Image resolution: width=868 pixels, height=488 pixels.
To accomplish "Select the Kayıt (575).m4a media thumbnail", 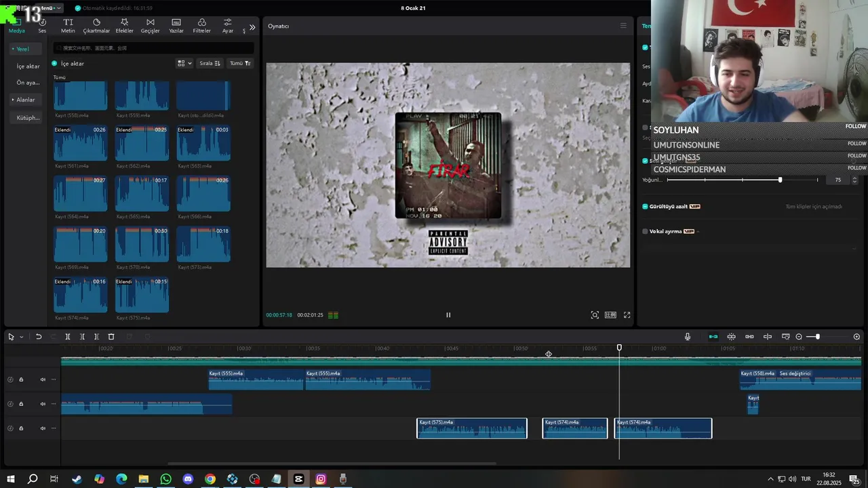I will click(142, 295).
